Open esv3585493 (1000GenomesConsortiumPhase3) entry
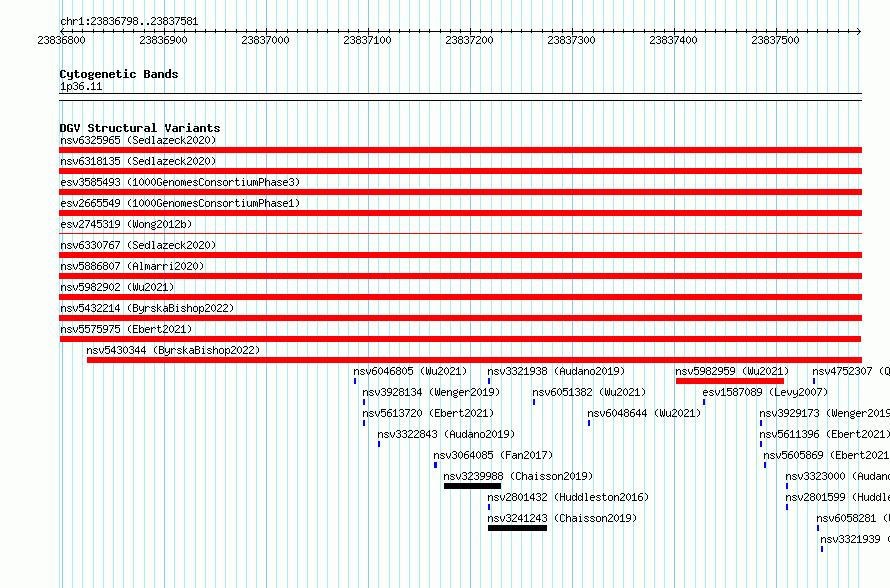Image resolution: width=890 pixels, height=588 pixels. click(180, 182)
